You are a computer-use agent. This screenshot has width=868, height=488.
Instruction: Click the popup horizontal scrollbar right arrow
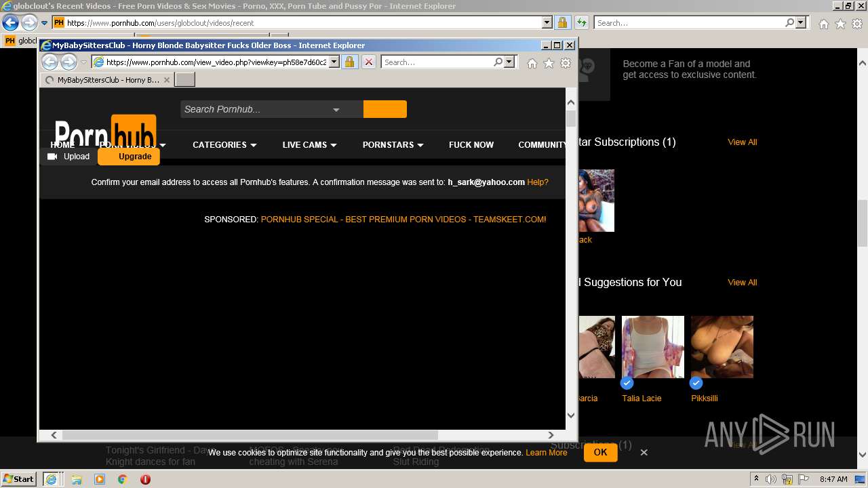pyautogui.click(x=551, y=435)
